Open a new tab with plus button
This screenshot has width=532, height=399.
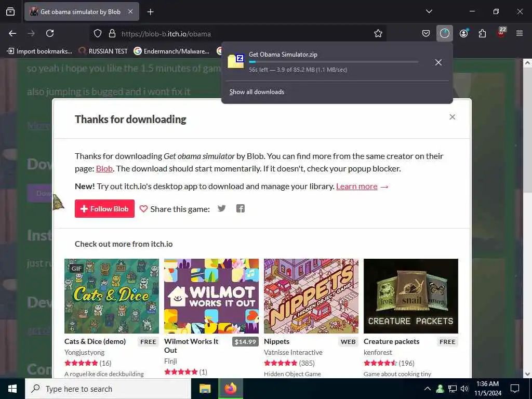click(150, 12)
